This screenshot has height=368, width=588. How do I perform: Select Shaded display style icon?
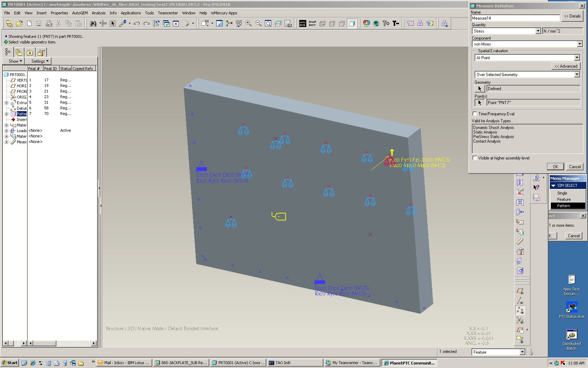(352, 23)
